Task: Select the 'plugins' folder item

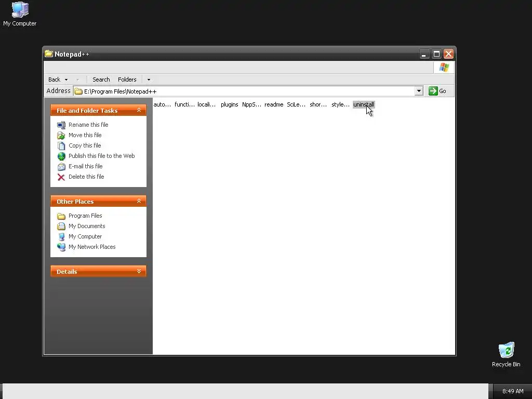Action: 229,104
